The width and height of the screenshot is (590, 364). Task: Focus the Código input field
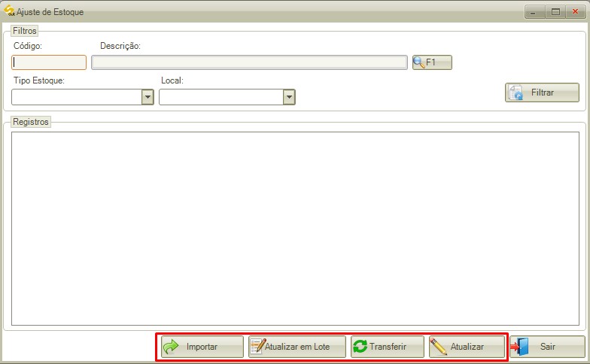[49, 62]
